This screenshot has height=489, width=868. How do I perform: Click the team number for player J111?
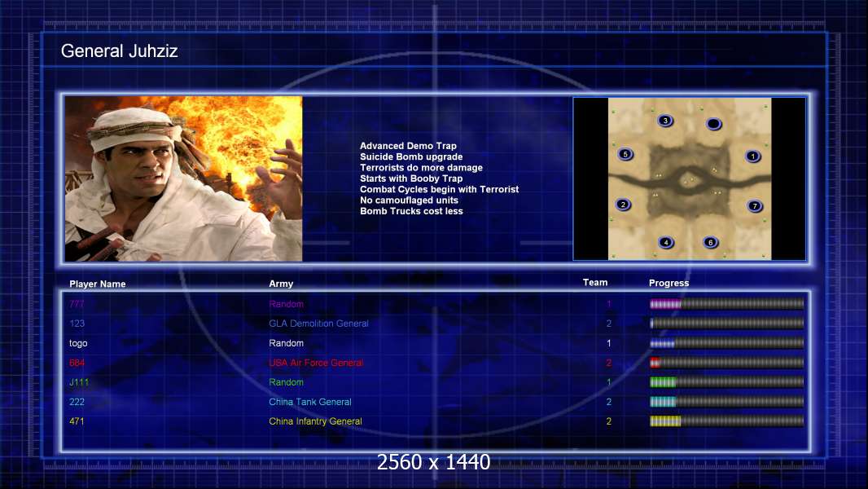[x=608, y=382]
